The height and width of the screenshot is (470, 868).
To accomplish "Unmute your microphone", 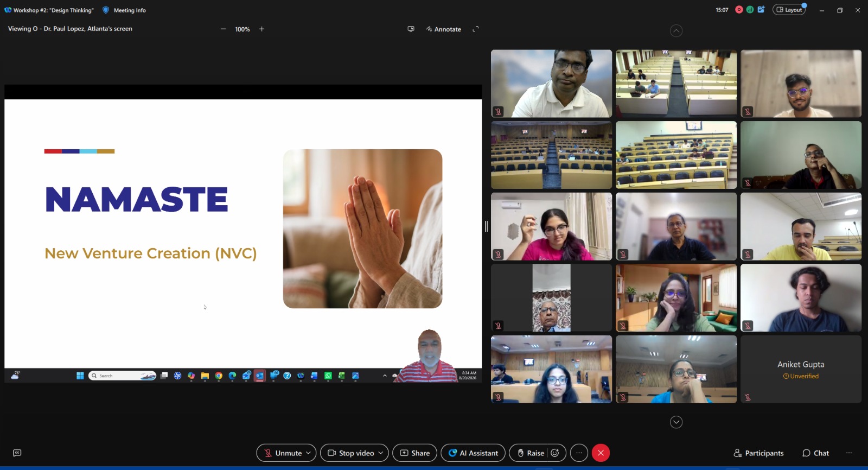I will [x=283, y=453].
